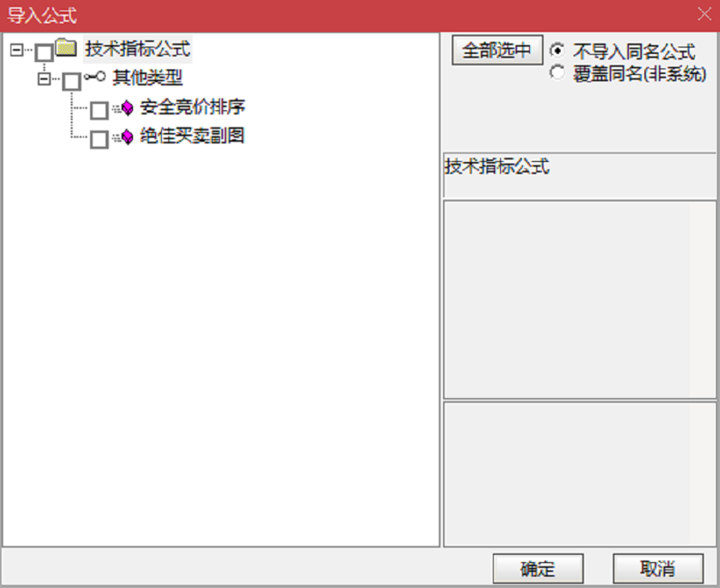Select the 技术指标公式 tree label
The width and height of the screenshot is (720, 588).
point(137,48)
